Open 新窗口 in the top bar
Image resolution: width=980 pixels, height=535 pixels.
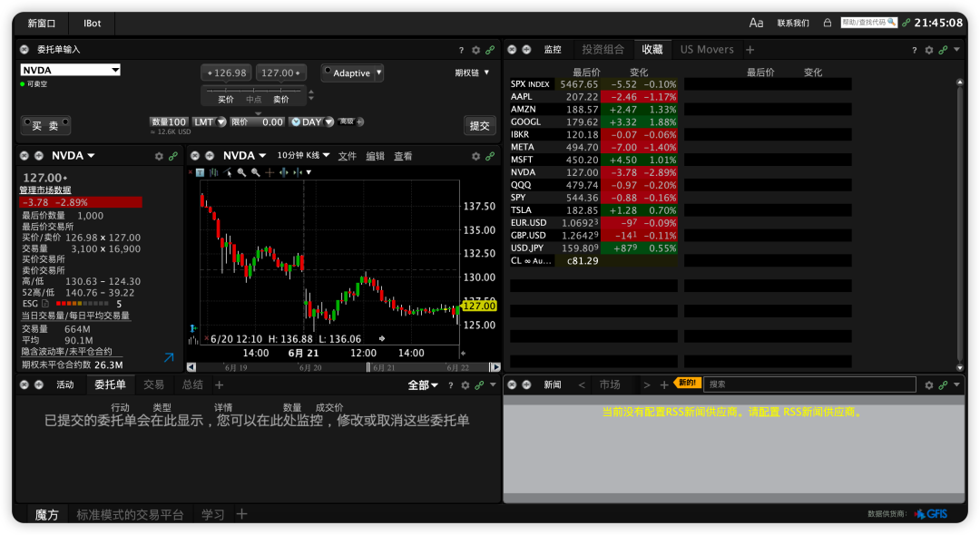tap(41, 23)
